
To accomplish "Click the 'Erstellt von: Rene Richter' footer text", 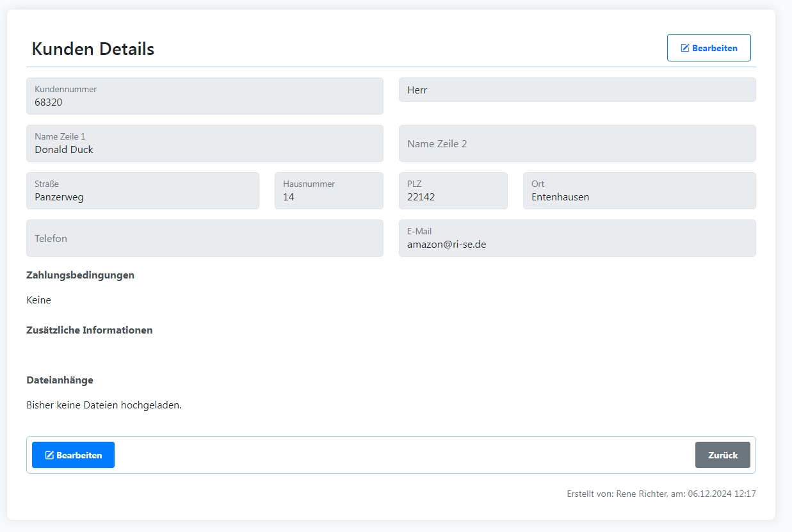I will click(x=661, y=494).
